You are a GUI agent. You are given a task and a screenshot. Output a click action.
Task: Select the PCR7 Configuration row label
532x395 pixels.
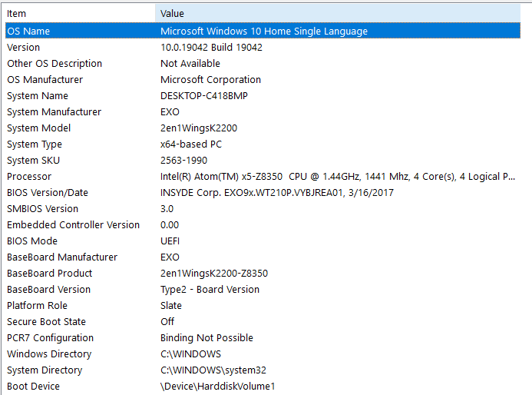pyautogui.click(x=50, y=338)
